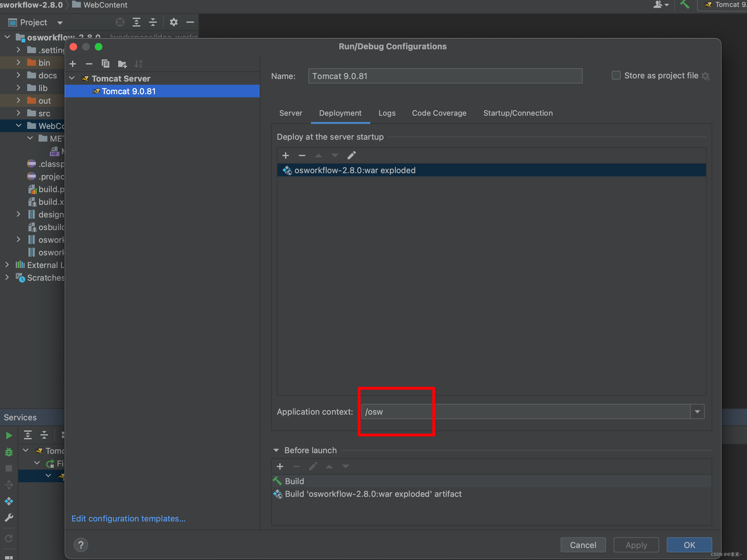Select the Code Coverage tab
This screenshot has height=560, width=747.
click(x=439, y=113)
